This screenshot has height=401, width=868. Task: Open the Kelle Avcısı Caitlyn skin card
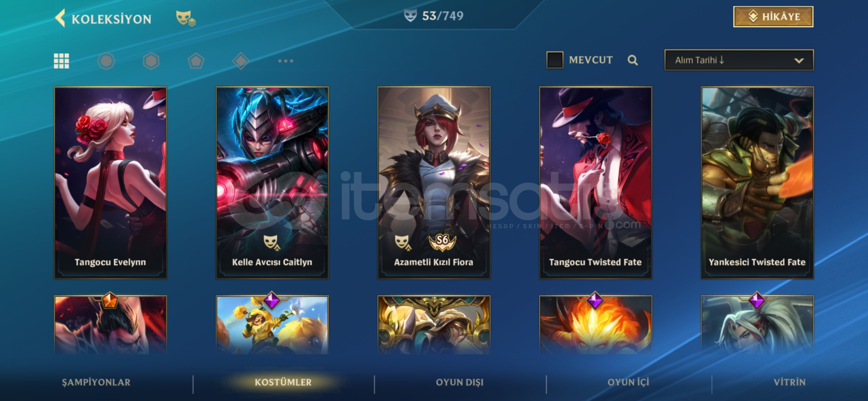coord(272,183)
